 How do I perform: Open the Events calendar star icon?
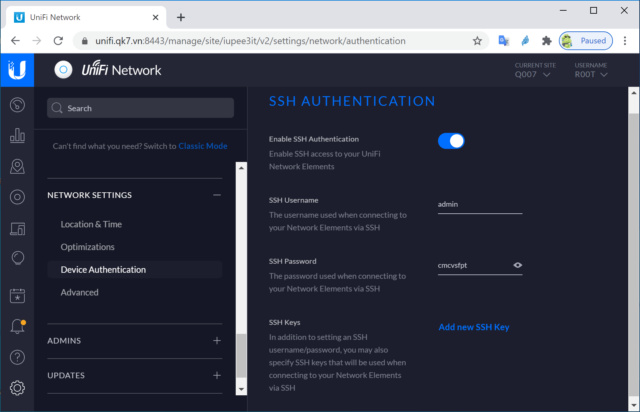pyautogui.click(x=17, y=296)
